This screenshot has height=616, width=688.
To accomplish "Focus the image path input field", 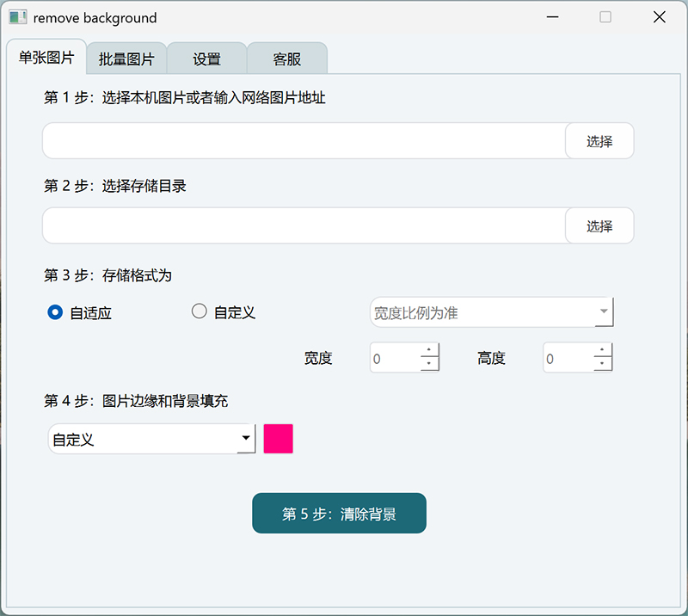I will (x=304, y=141).
